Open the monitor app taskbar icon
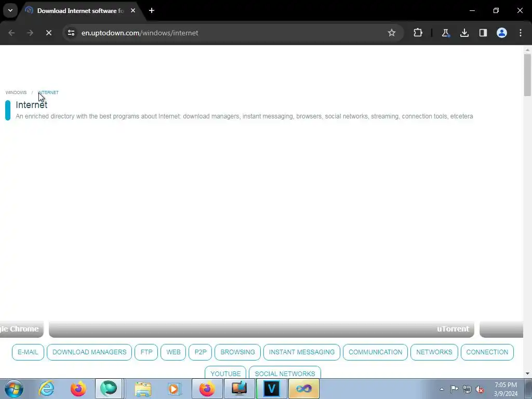 point(239,389)
